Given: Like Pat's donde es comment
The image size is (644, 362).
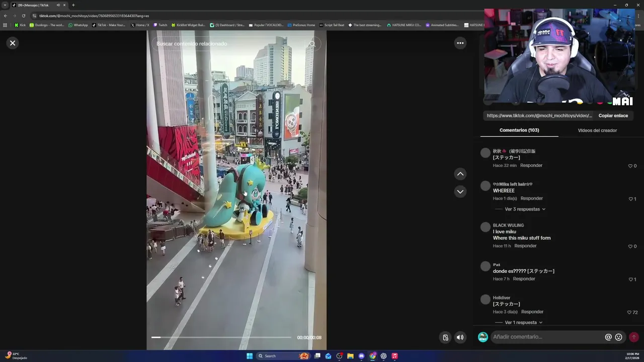Looking at the screenshot, I should (x=630, y=280).
